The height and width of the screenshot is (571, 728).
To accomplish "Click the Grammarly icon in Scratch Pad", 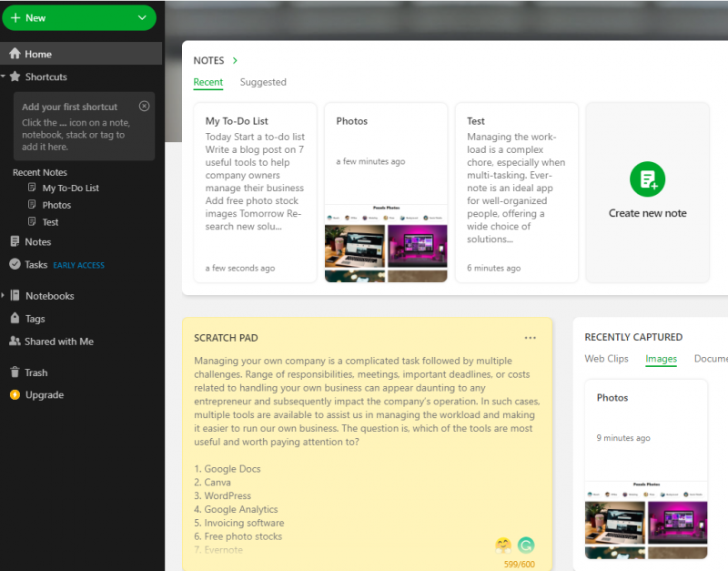I will tap(526, 545).
